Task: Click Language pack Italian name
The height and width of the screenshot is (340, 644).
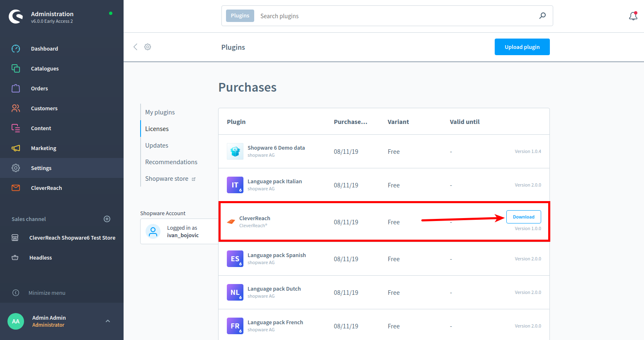Action: click(275, 181)
